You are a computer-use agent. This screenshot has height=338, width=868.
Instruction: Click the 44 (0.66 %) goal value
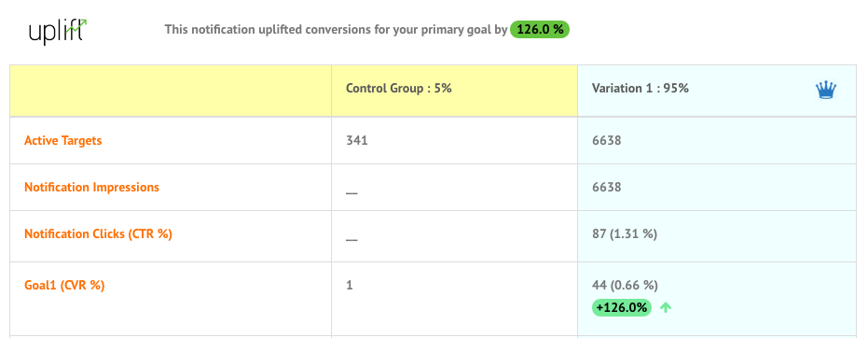coord(625,286)
